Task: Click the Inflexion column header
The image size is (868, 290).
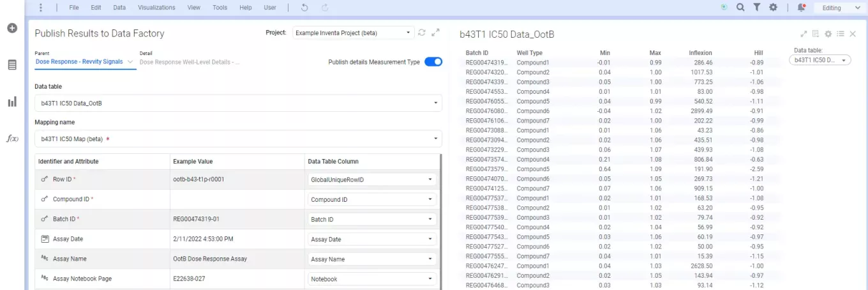Action: [x=700, y=52]
